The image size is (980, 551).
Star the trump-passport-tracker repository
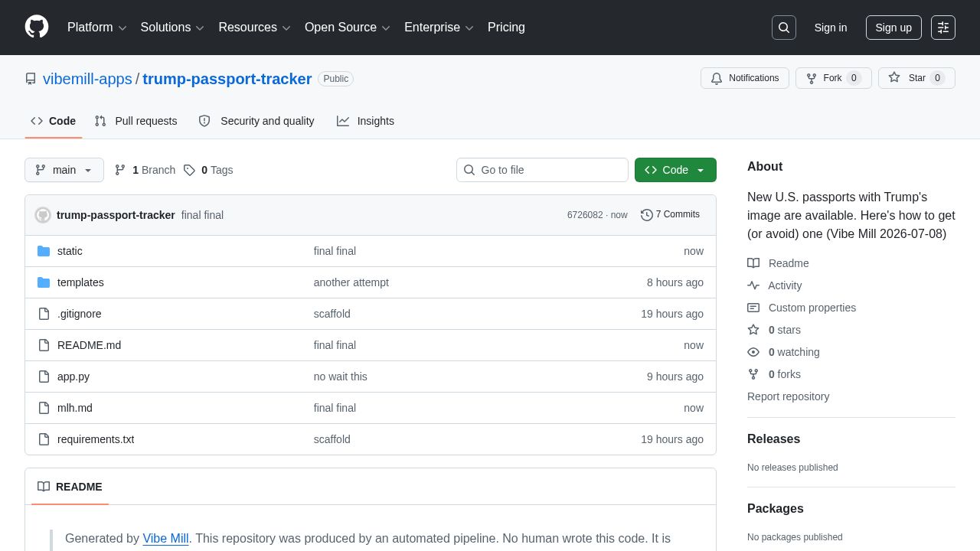pos(916,78)
